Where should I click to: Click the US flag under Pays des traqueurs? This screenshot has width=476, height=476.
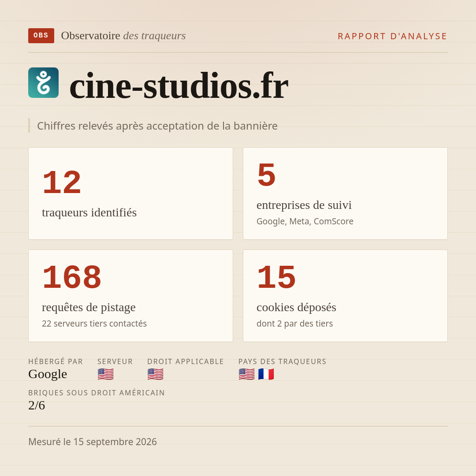pyautogui.click(x=246, y=374)
